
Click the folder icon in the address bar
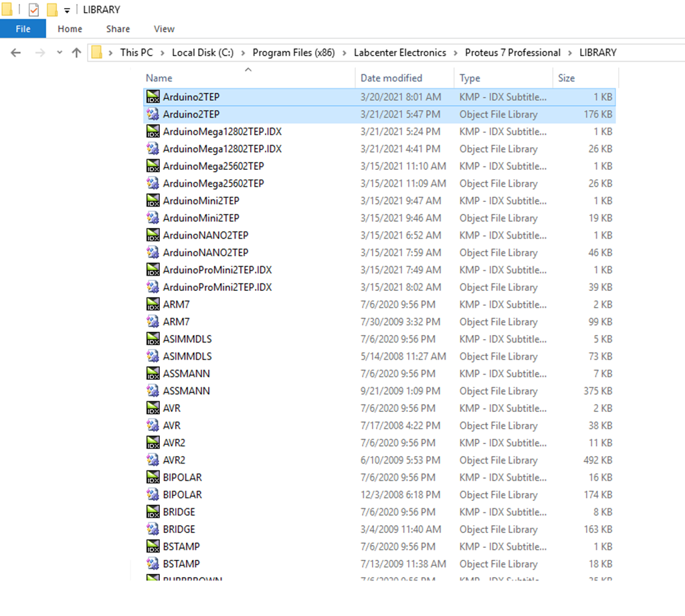pyautogui.click(x=97, y=52)
